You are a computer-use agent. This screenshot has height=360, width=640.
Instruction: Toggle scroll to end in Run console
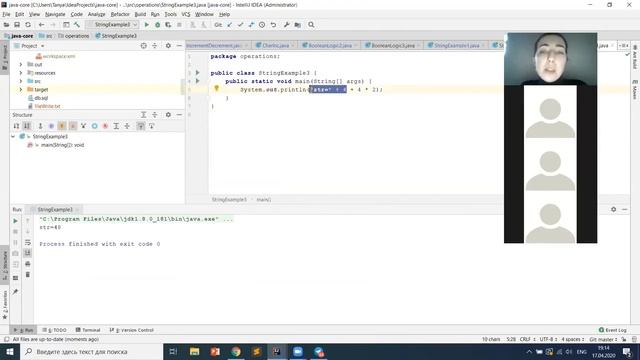[28, 253]
